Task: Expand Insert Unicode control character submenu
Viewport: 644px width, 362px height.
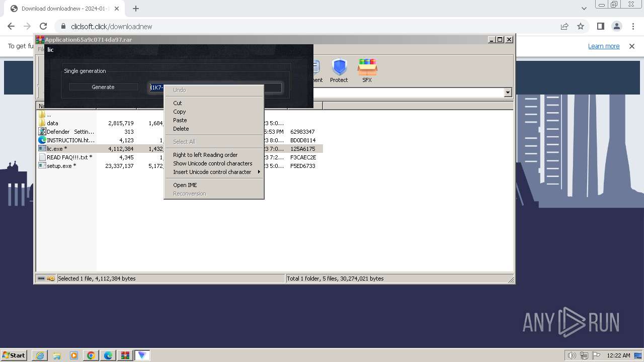Action: [214, 172]
